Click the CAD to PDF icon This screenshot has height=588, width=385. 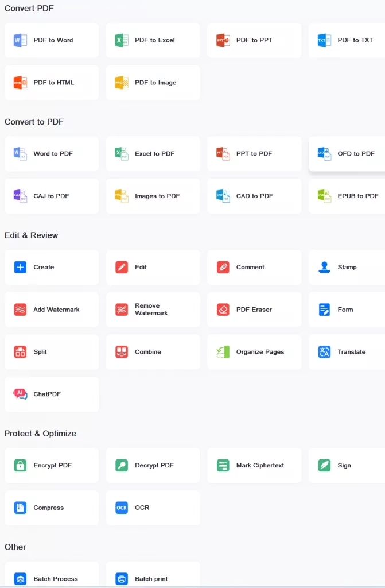[223, 196]
